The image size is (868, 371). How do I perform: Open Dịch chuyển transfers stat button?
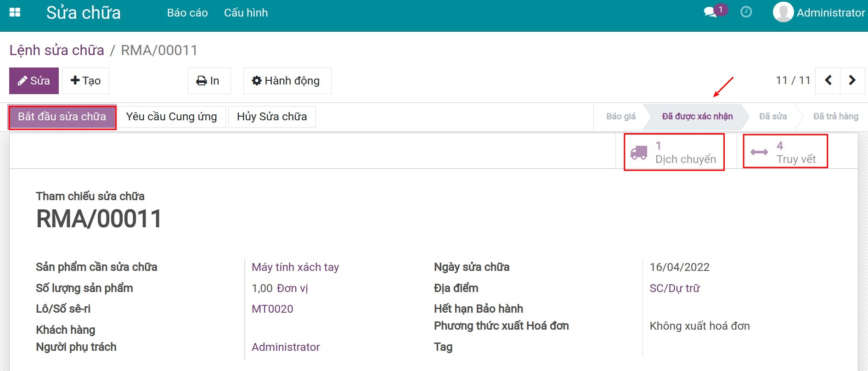[x=674, y=152]
